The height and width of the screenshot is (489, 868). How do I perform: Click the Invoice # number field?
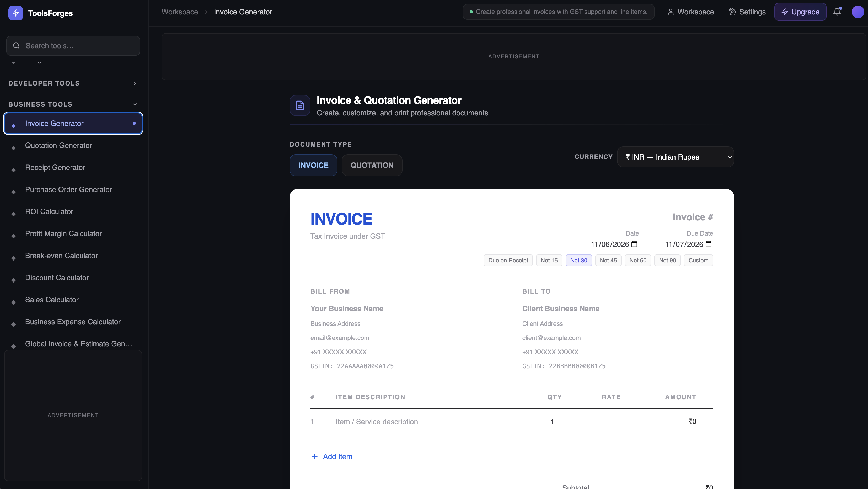[659, 217]
